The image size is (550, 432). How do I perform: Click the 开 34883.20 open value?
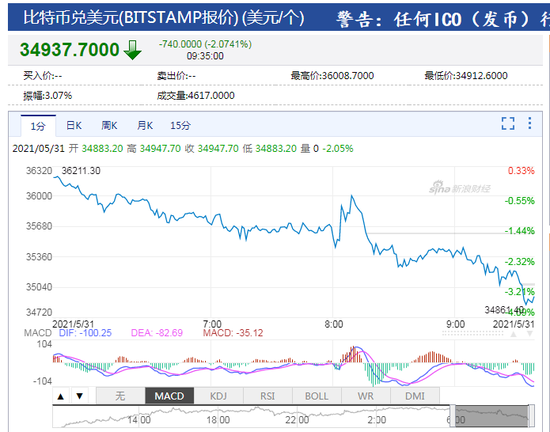[96, 149]
